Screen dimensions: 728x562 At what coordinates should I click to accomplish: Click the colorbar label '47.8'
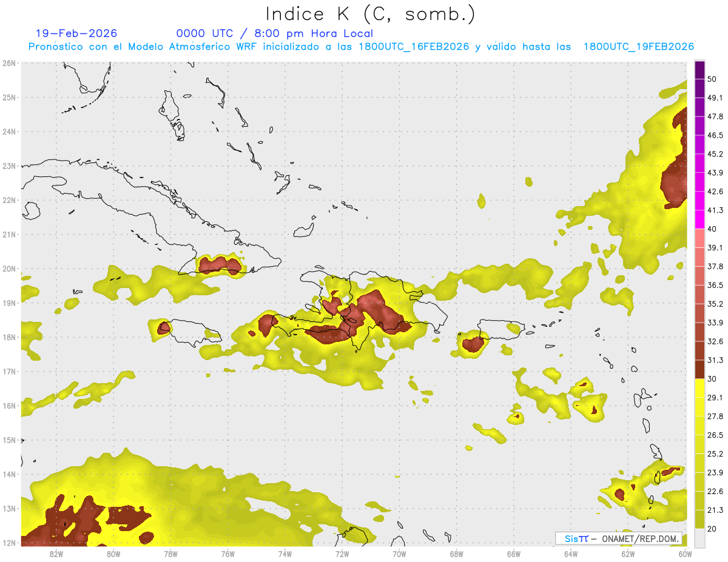pyautogui.click(x=715, y=116)
